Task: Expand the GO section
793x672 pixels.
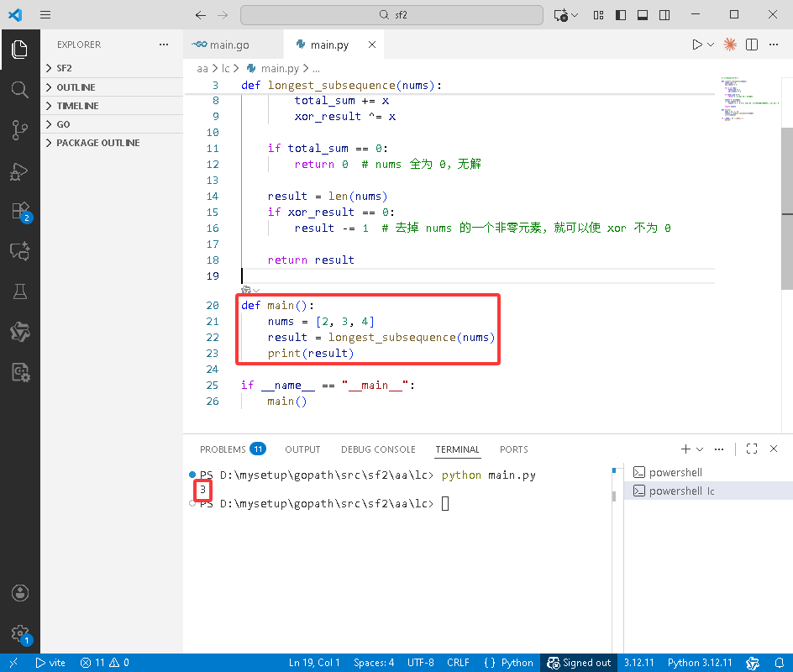Action: click(x=111, y=123)
